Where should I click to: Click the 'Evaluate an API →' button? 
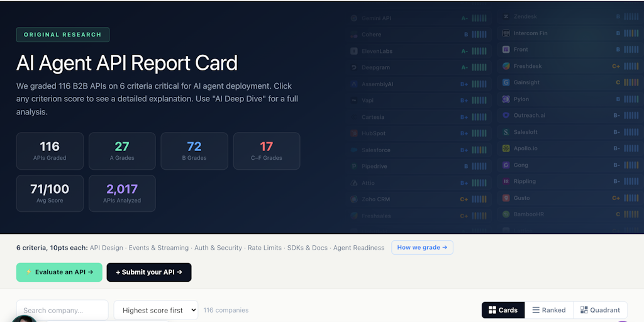59,272
